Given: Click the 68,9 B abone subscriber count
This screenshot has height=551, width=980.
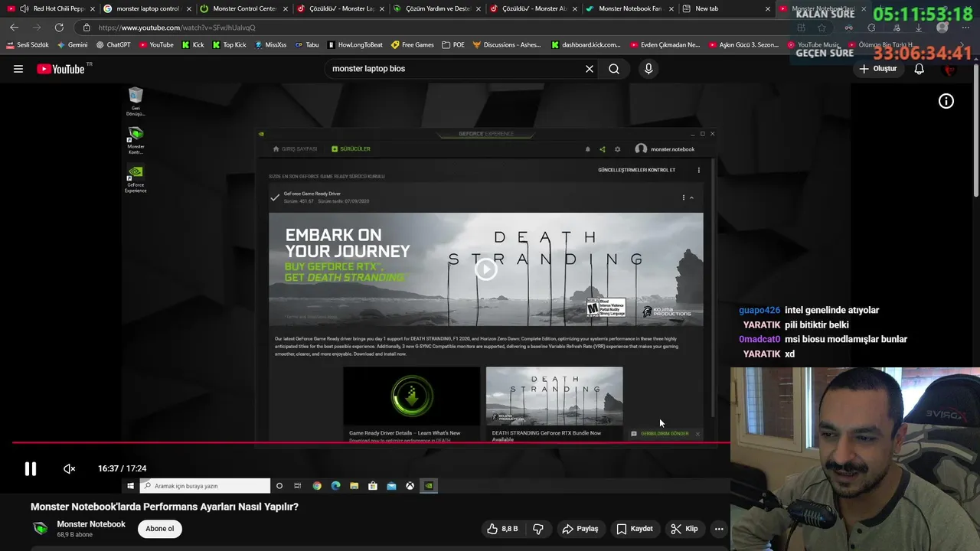Looking at the screenshot, I should (74, 535).
